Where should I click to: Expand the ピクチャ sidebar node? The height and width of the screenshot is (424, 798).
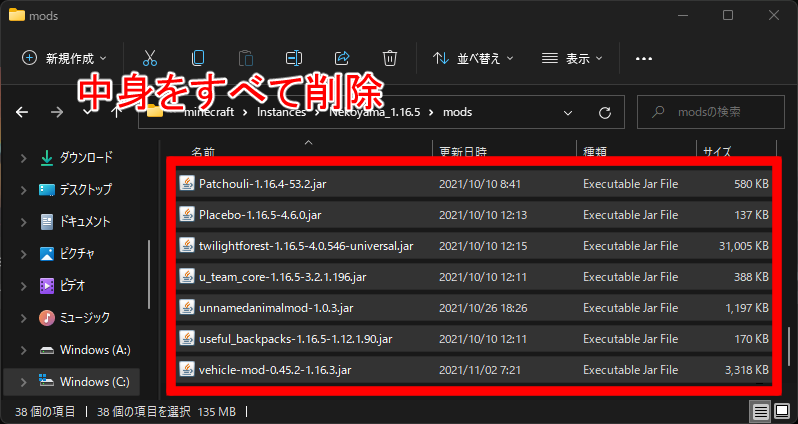[23, 254]
